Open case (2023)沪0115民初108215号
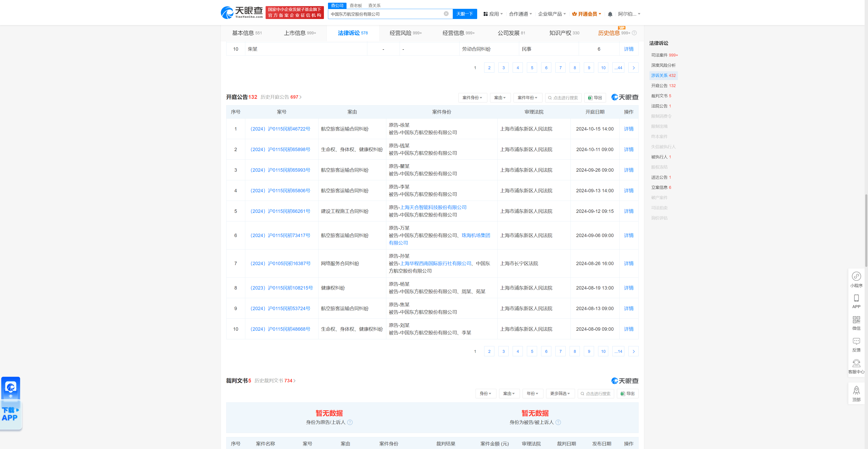The height and width of the screenshot is (449, 868). click(x=281, y=288)
